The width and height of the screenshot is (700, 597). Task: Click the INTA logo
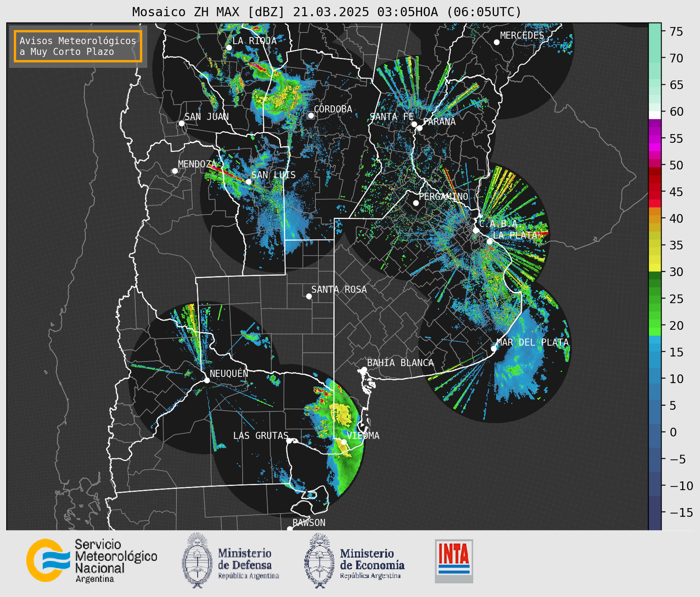[454, 561]
